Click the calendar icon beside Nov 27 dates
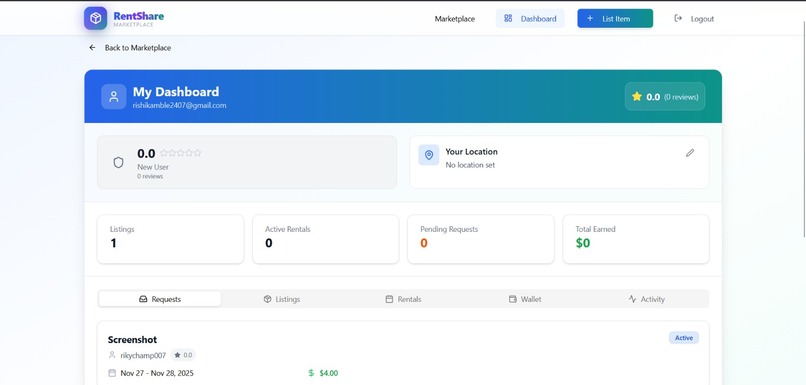 pyautogui.click(x=112, y=373)
